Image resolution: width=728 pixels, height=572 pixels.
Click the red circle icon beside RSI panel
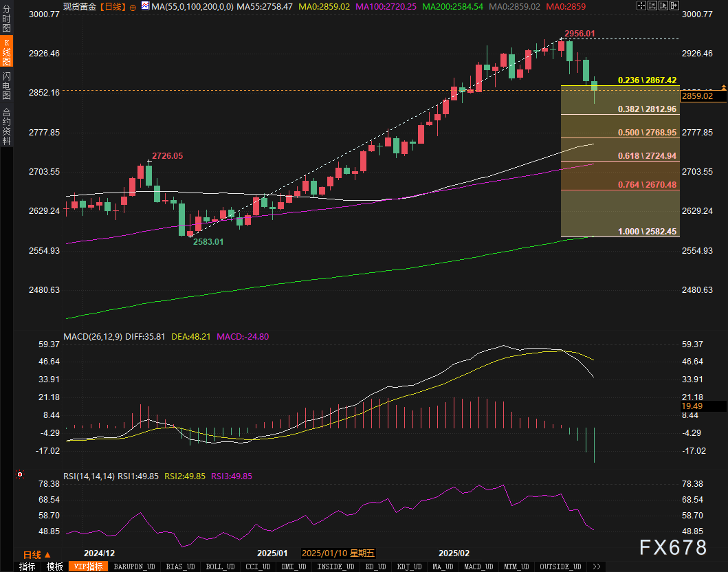(x=20, y=474)
